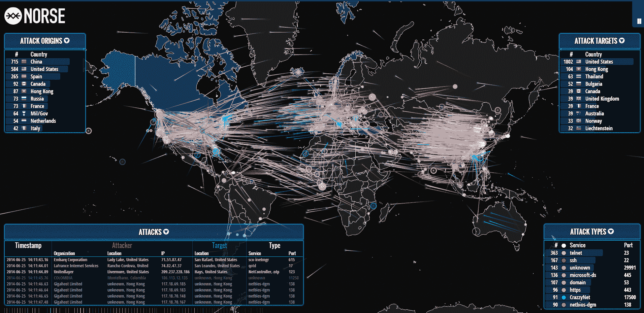Click the United States flag in Attack Targets
644x313 pixels.
[579, 62]
